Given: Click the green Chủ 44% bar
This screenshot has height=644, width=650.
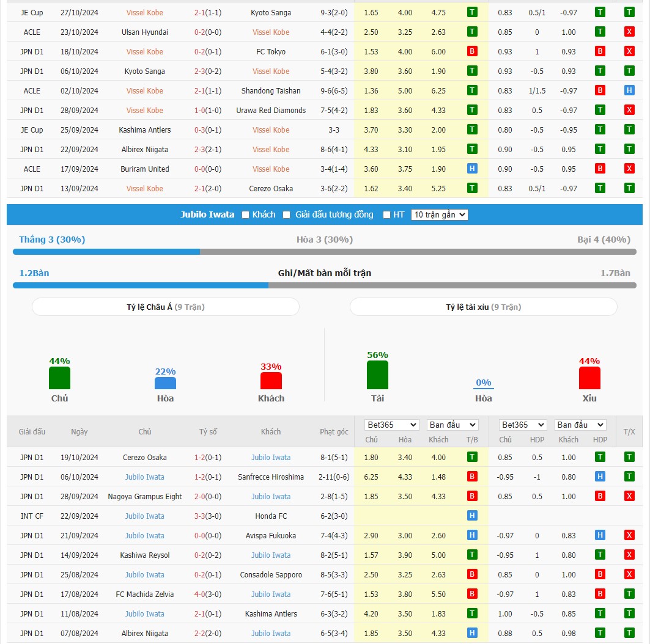Looking at the screenshot, I should [60, 378].
